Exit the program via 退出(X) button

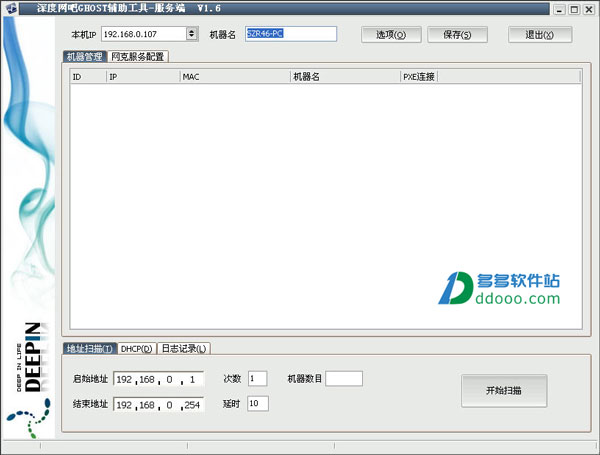click(x=540, y=35)
